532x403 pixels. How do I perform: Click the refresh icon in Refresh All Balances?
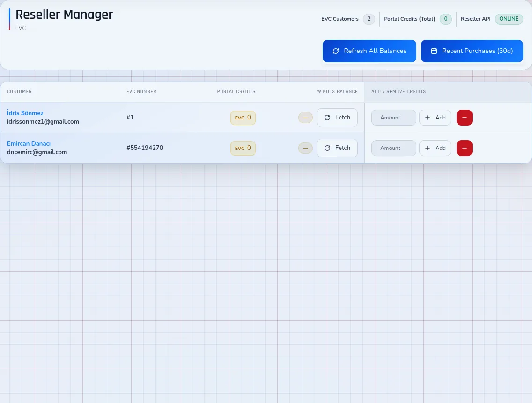click(x=336, y=51)
